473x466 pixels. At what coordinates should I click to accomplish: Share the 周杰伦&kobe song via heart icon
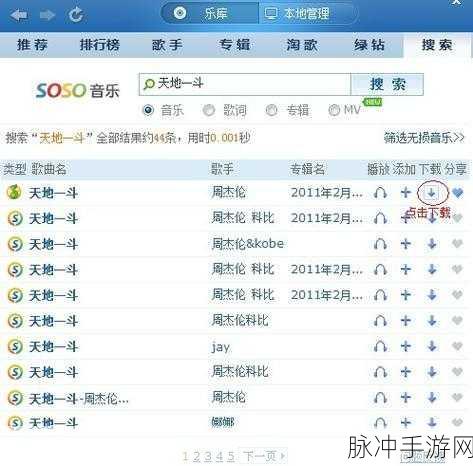[457, 244]
